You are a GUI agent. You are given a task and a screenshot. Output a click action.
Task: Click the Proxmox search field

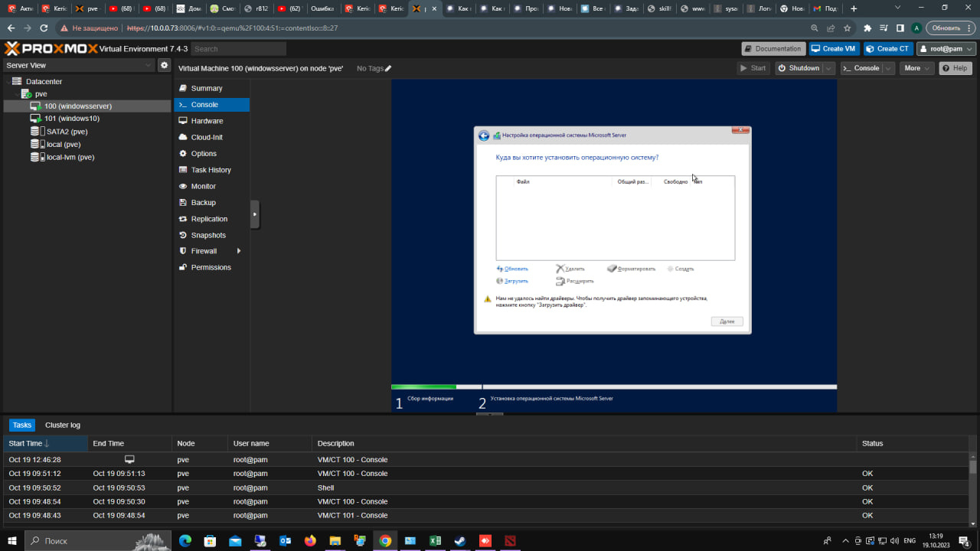point(238,48)
